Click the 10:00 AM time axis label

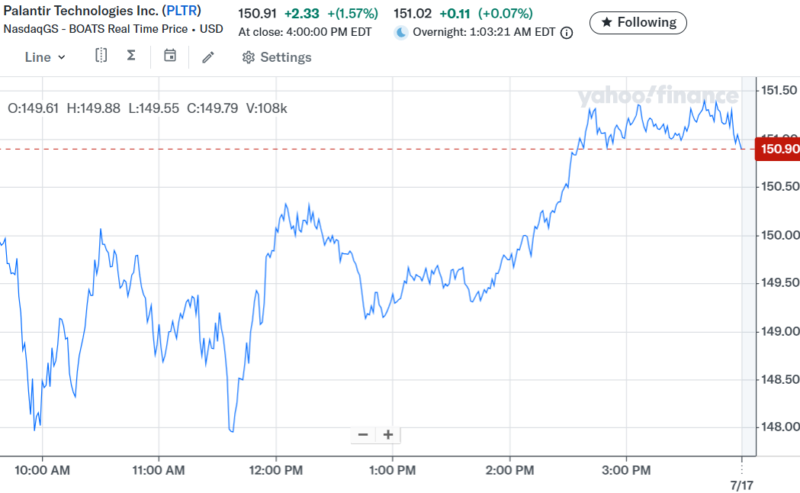(43, 469)
